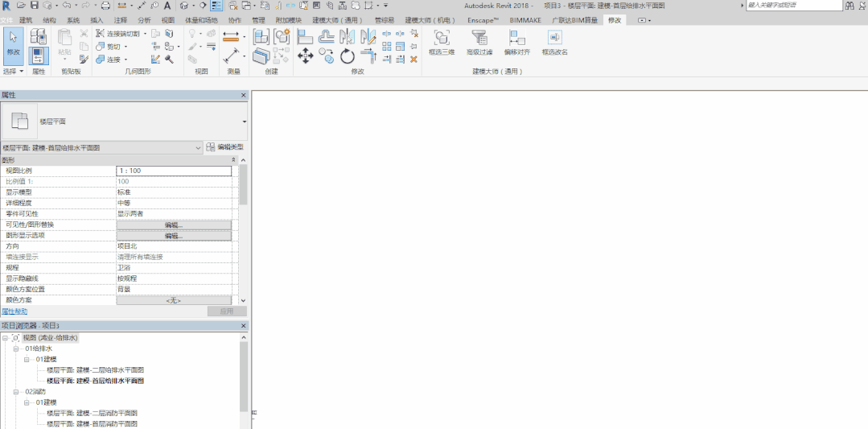The height and width of the screenshot is (429, 868).
Task: Click the 高级过滤 filter tool
Action: point(479,42)
